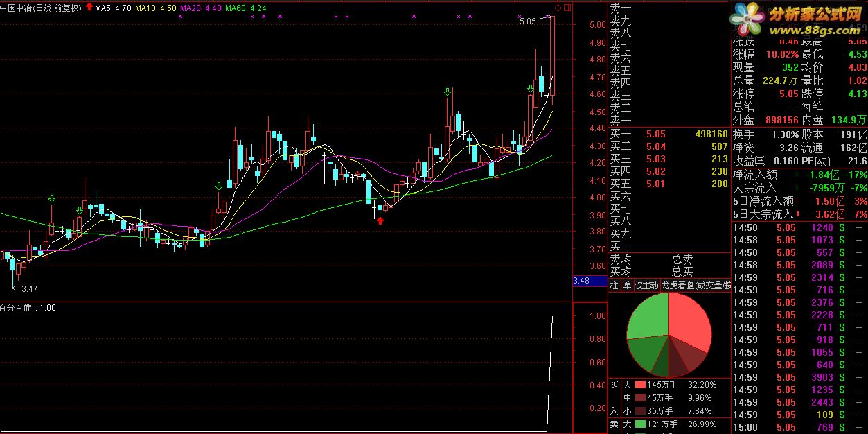Click the 5日大宗流入 3.62亿 row
The width and height of the screenshot is (868, 434).
[800, 214]
